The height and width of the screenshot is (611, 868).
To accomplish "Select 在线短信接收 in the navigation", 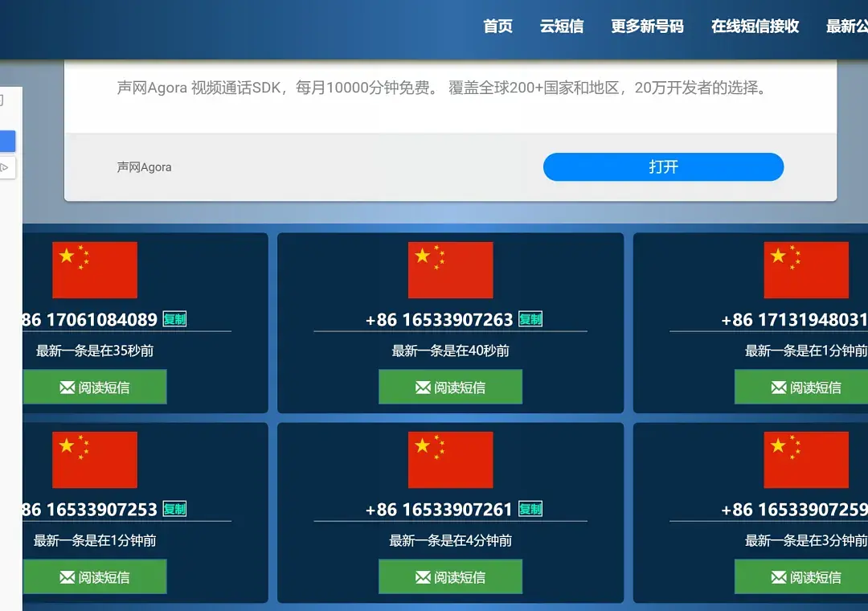I will point(754,27).
